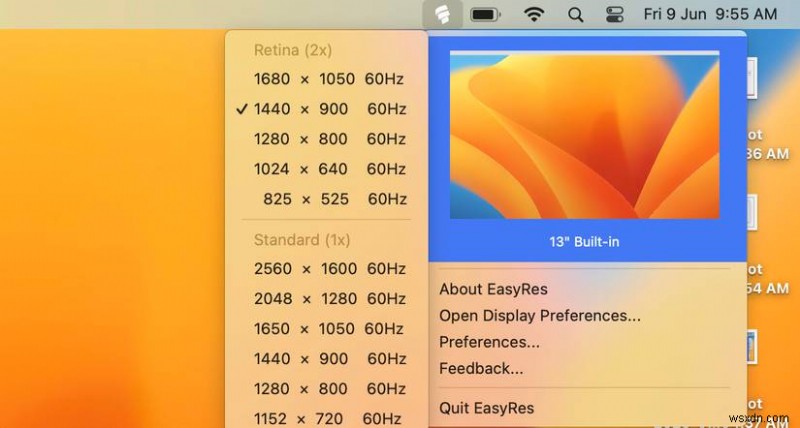Click the 13" Built-in display label
800x428 pixels.
click(584, 242)
